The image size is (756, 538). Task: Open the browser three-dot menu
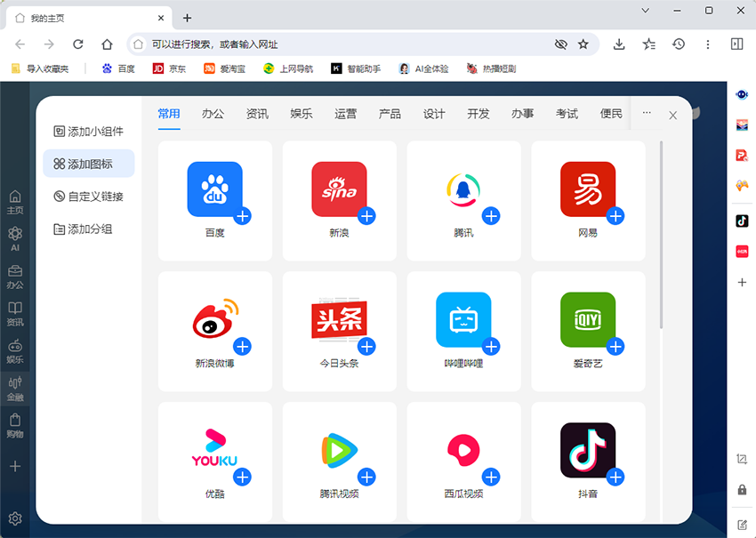click(707, 44)
